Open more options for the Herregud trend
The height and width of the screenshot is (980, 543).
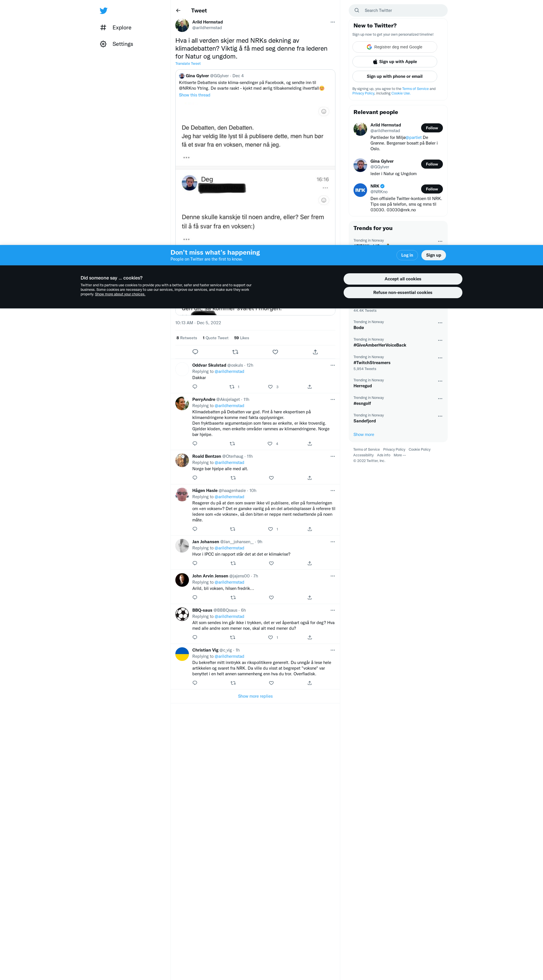[x=440, y=381]
